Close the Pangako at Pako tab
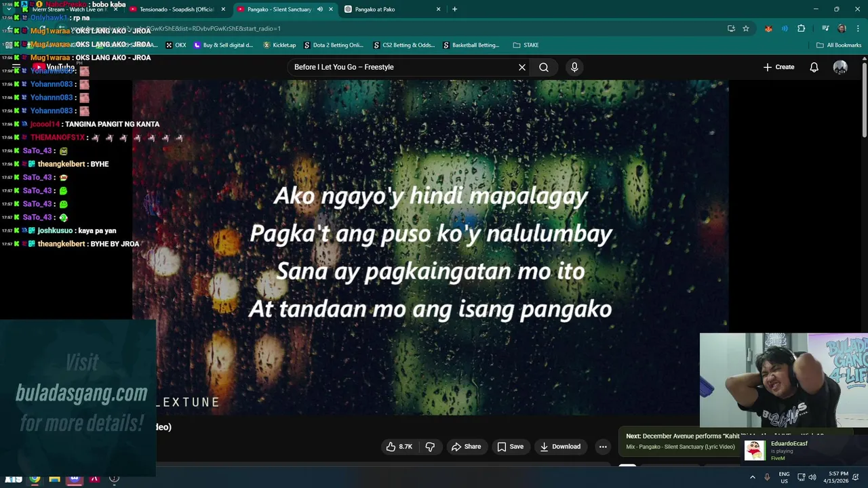The width and height of the screenshot is (868, 488). pyautogui.click(x=439, y=9)
